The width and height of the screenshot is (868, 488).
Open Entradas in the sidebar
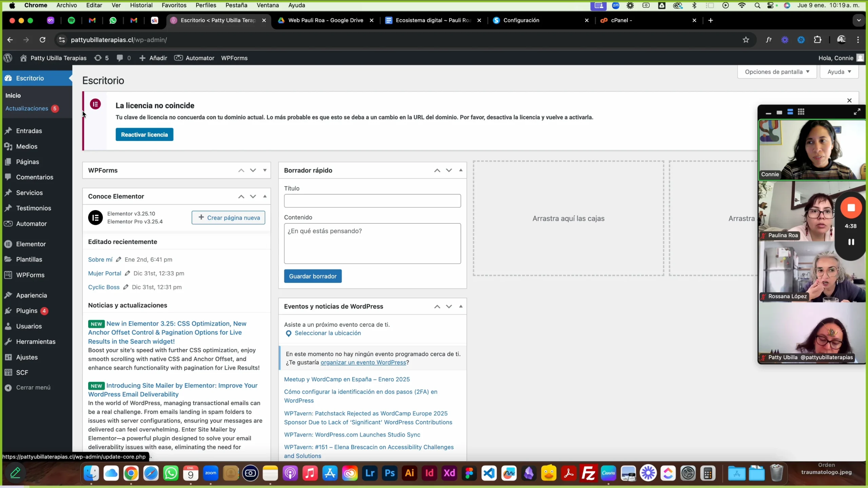(x=29, y=131)
